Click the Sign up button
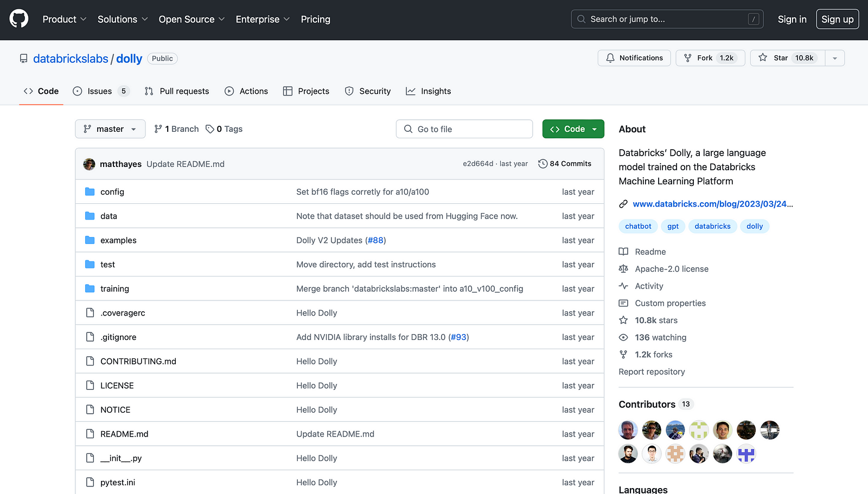This screenshot has height=494, width=868. tap(837, 20)
